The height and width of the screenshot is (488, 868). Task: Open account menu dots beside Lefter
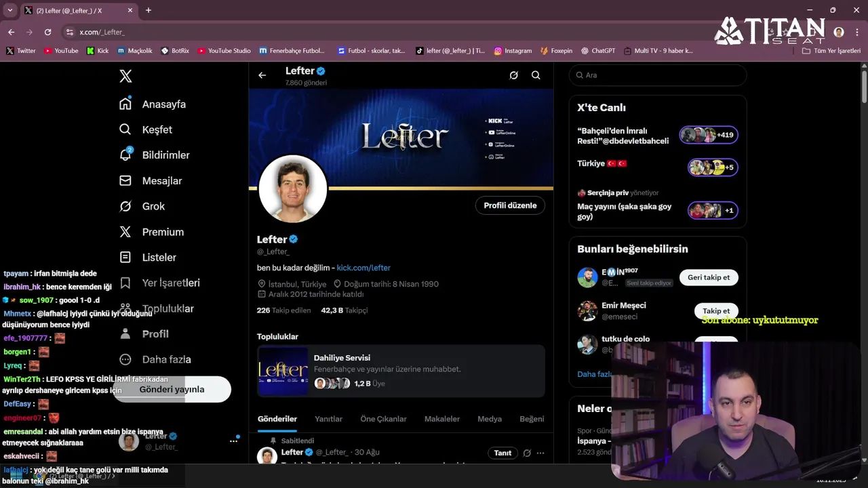[233, 441]
